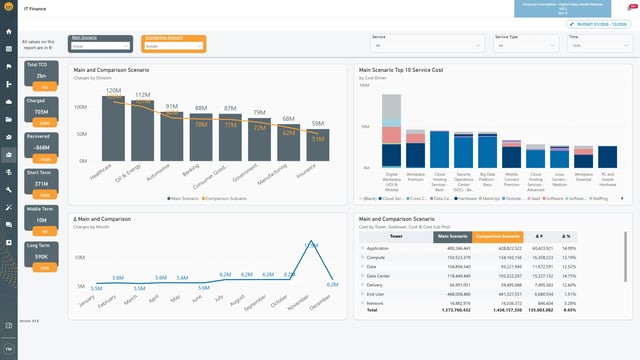
Task: Click the wrench icon in sidebar
Action: [9, 190]
